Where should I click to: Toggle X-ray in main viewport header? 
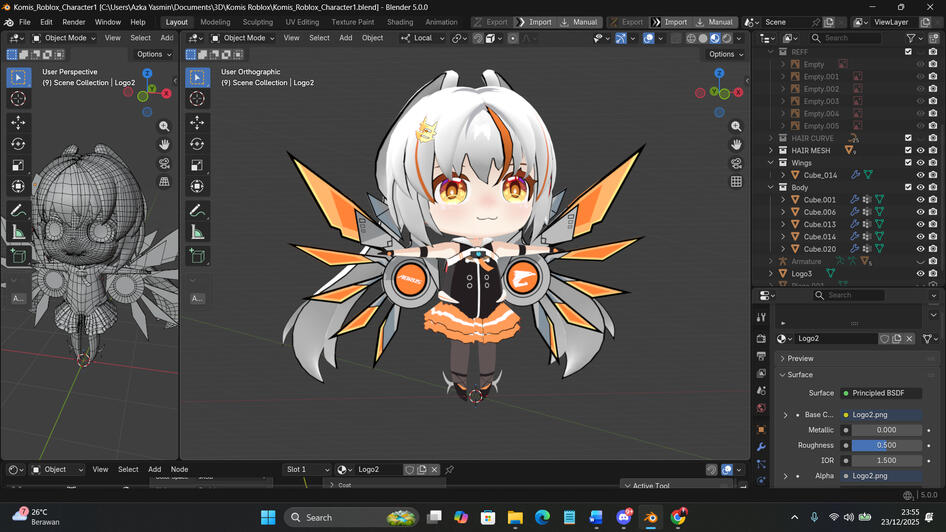(x=676, y=38)
